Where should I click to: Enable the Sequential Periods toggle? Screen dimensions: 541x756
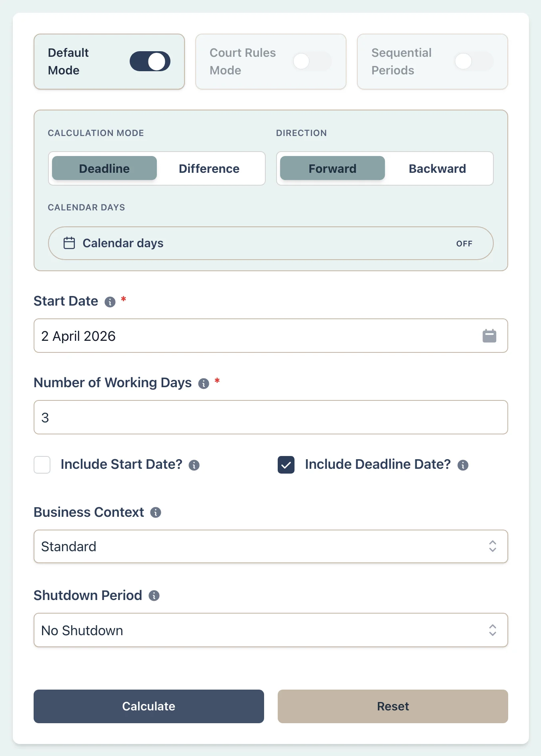(x=473, y=61)
